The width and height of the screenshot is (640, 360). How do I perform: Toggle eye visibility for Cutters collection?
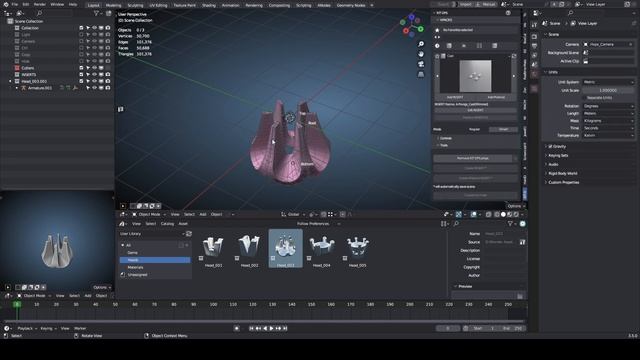[x=95, y=68]
